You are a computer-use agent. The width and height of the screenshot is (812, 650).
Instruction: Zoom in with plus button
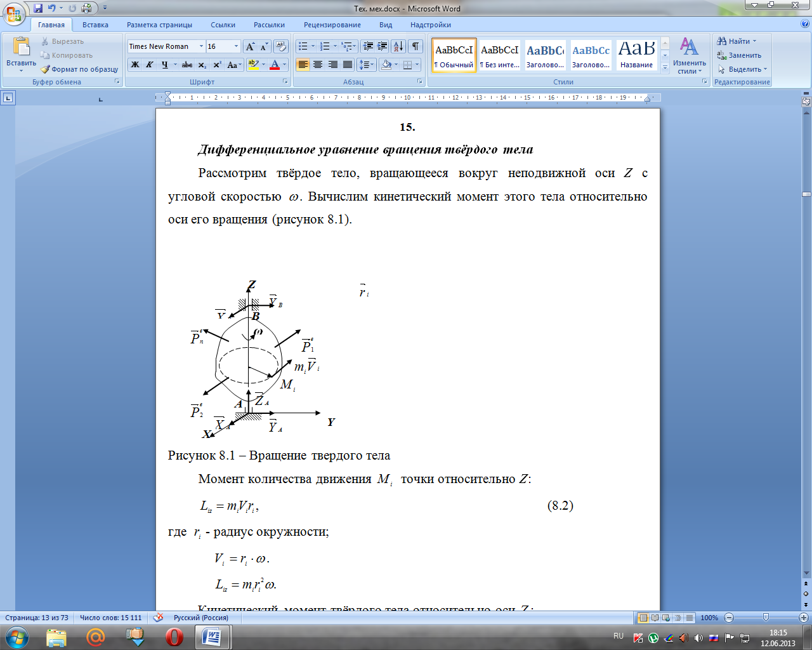(x=804, y=618)
